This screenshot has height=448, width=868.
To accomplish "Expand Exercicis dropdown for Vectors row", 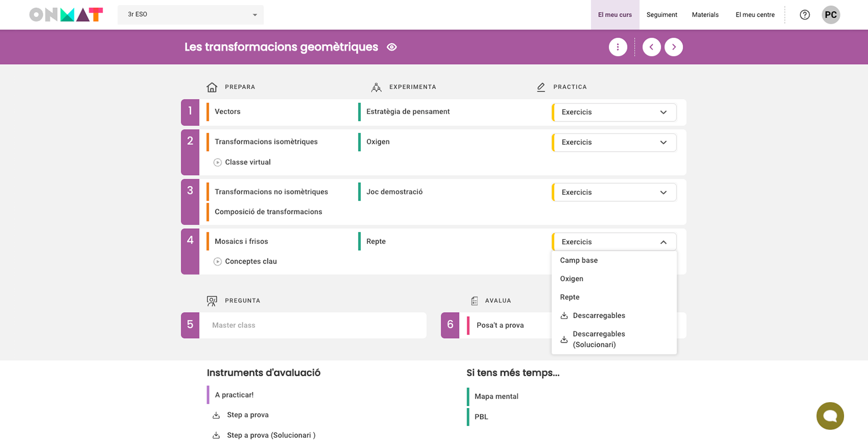I will pos(614,113).
